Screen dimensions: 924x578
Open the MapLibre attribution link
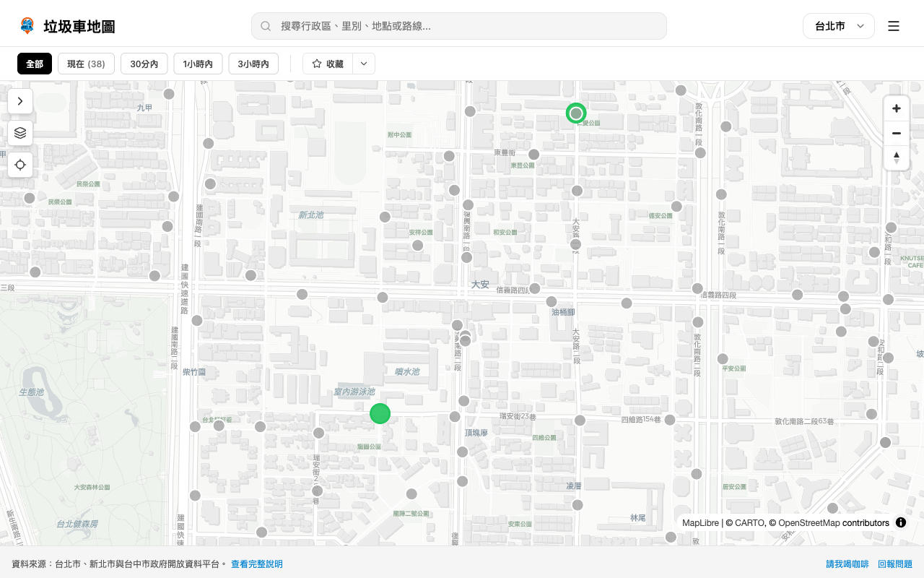[x=700, y=523]
